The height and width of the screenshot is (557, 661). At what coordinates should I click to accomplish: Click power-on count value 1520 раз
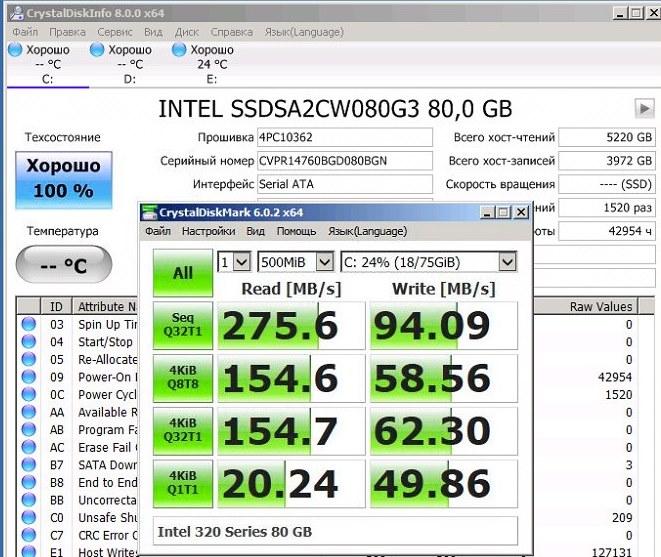coord(607,208)
